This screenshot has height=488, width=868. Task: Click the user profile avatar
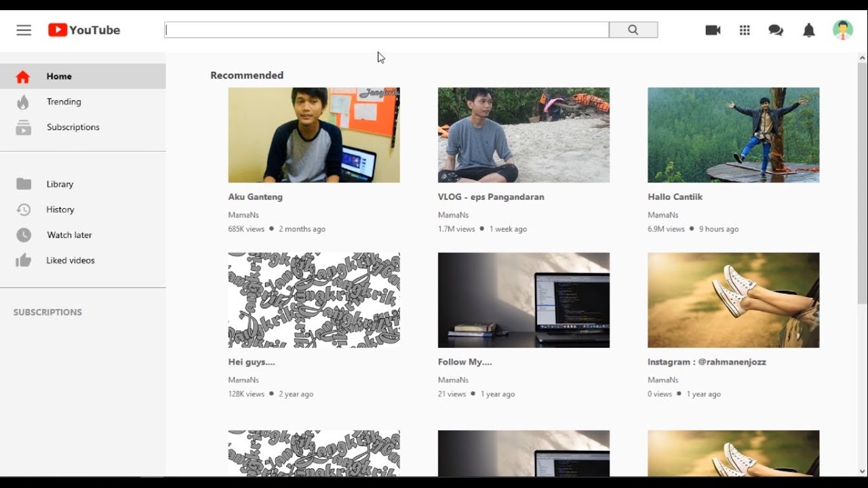point(843,30)
